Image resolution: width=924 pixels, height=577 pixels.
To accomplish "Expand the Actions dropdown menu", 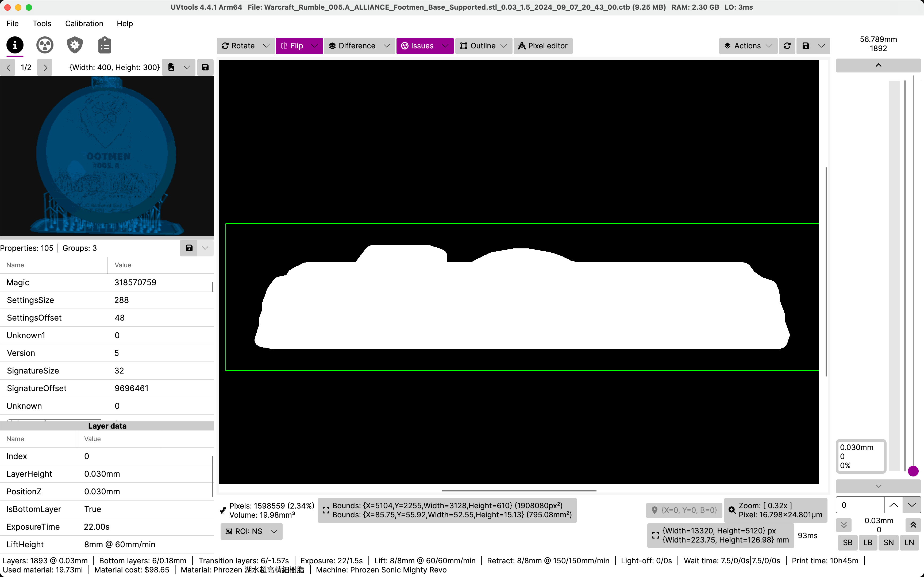I will tap(748, 46).
